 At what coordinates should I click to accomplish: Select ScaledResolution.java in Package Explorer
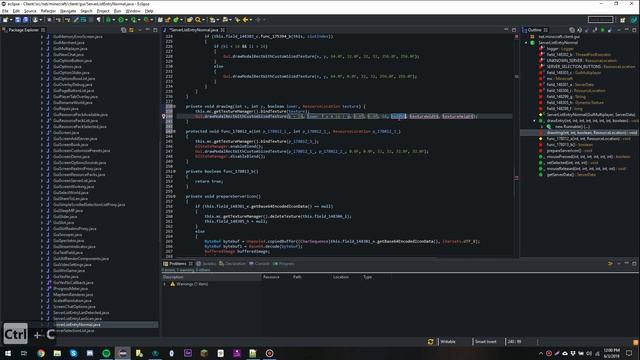pos(73,300)
